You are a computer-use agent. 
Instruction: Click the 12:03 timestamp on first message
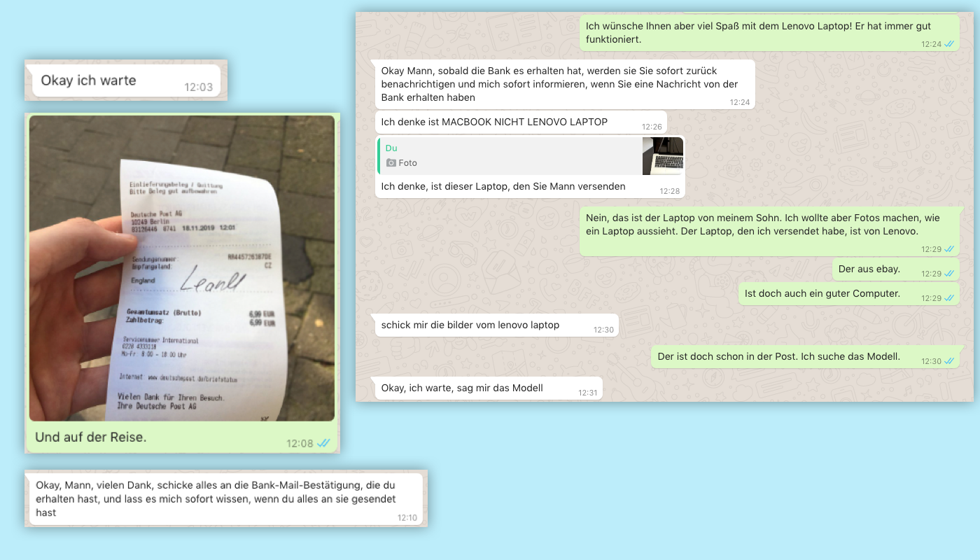(x=198, y=87)
